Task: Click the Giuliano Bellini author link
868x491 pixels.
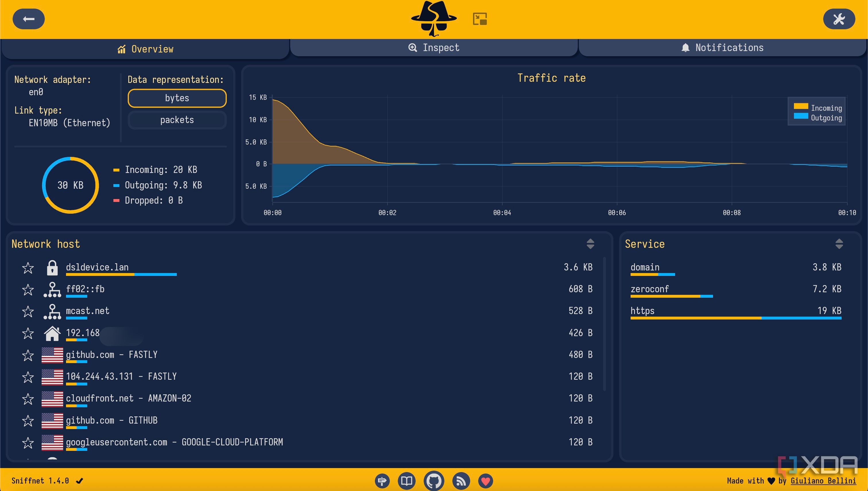Action: (824, 481)
